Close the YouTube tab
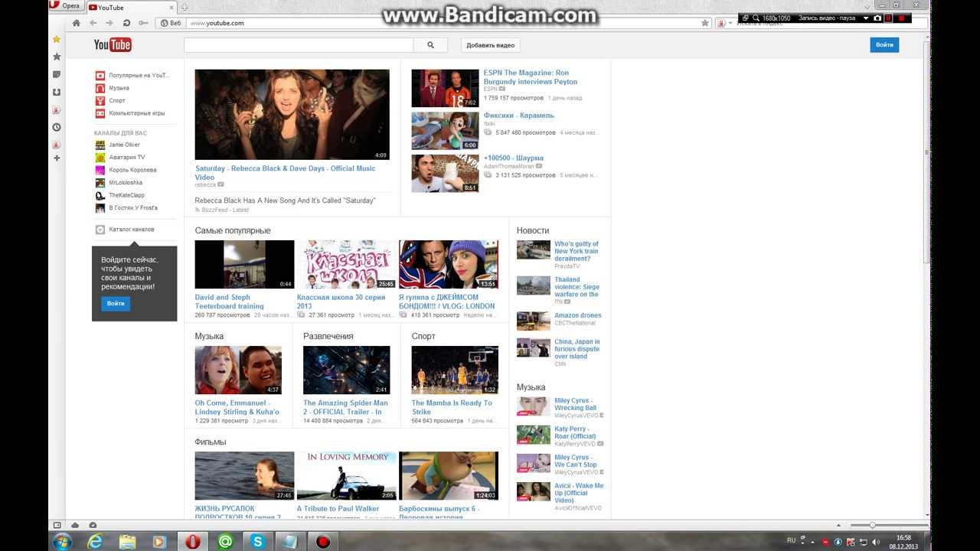This screenshot has width=980, height=551. (171, 8)
